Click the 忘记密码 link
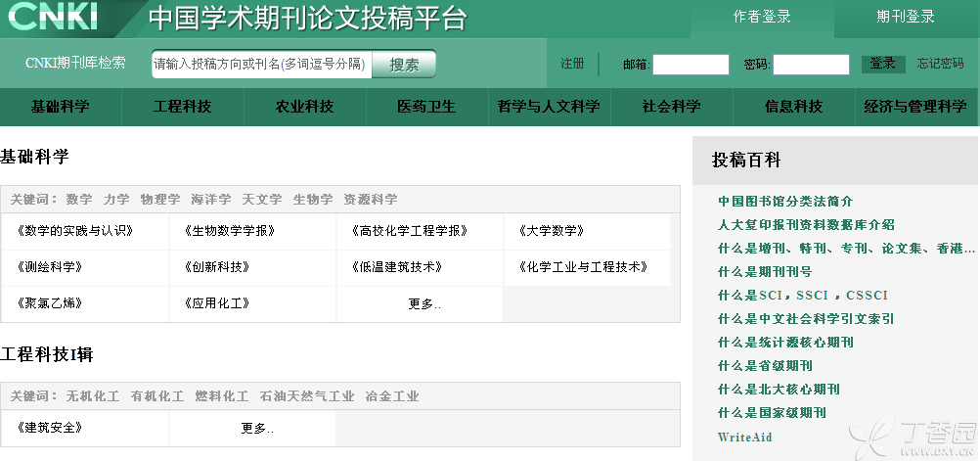 940,64
